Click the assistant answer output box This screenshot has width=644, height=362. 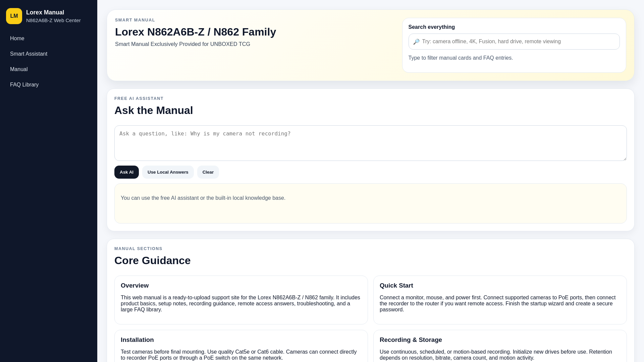tap(370, 203)
